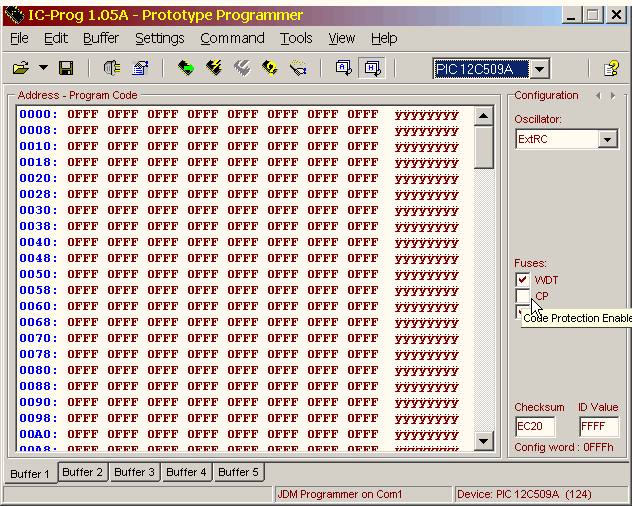Image resolution: width=632 pixels, height=506 pixels.
Task: Click the program code scrollbar up arrow
Action: (x=484, y=116)
